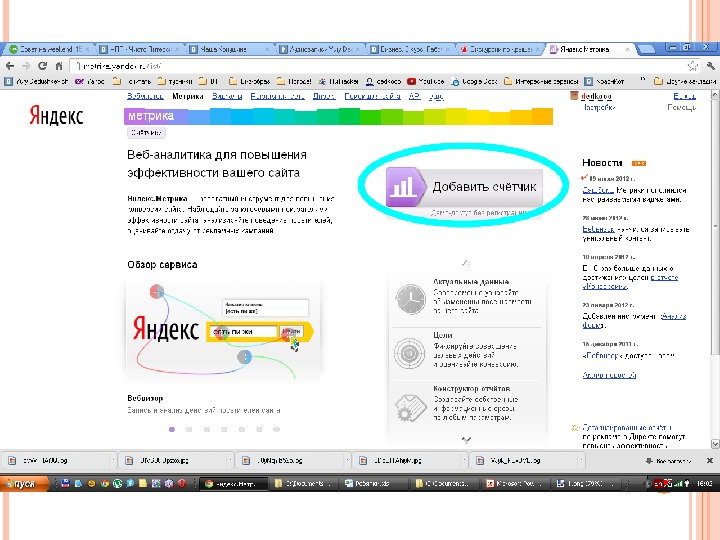Click the Добавить счётчик button

point(464,187)
